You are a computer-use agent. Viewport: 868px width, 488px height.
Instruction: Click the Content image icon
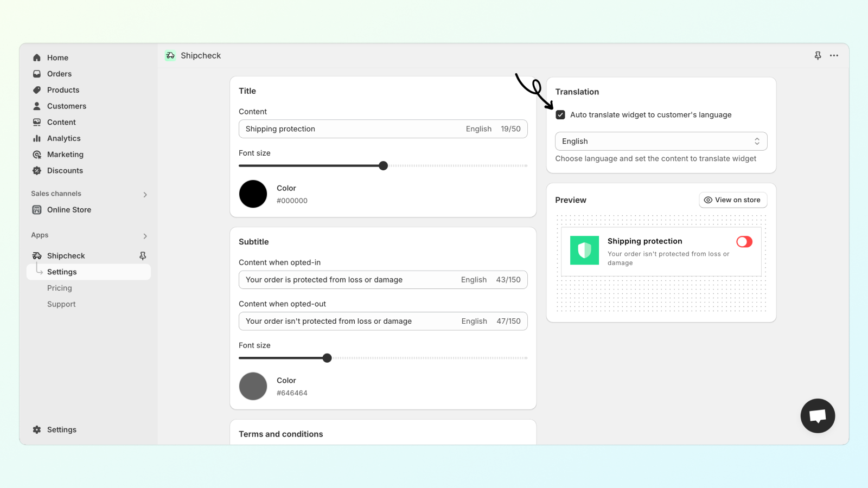click(x=37, y=123)
